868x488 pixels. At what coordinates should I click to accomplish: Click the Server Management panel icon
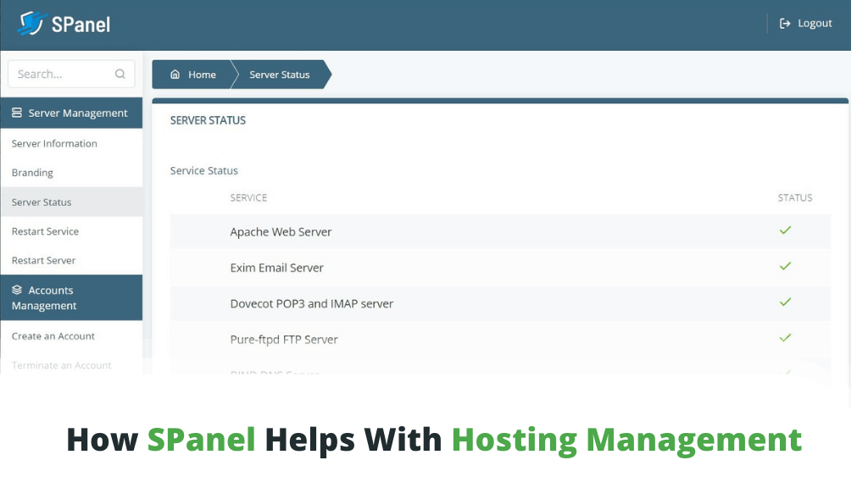(x=17, y=113)
